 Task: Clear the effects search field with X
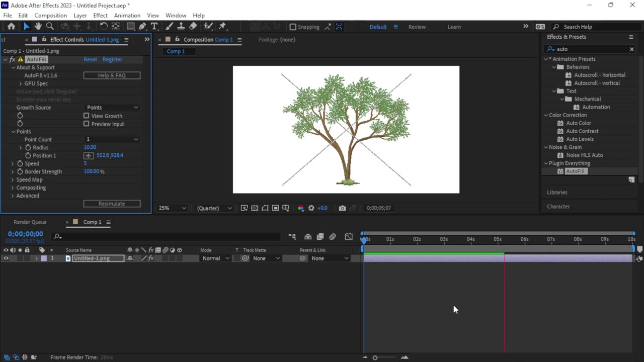pyautogui.click(x=632, y=49)
